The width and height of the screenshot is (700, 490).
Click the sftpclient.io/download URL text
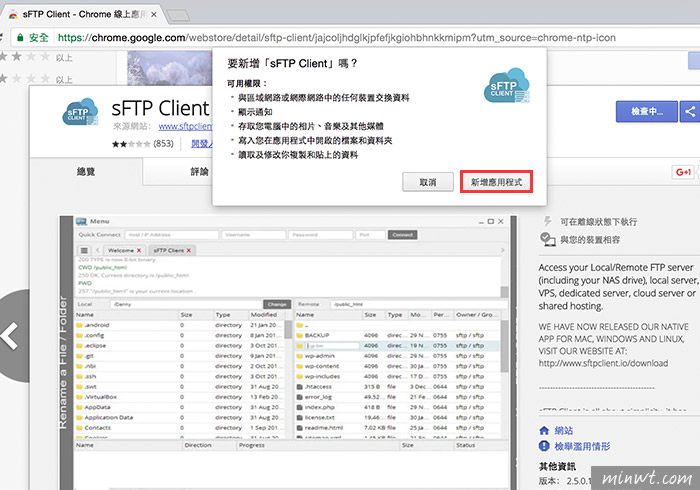603,363
